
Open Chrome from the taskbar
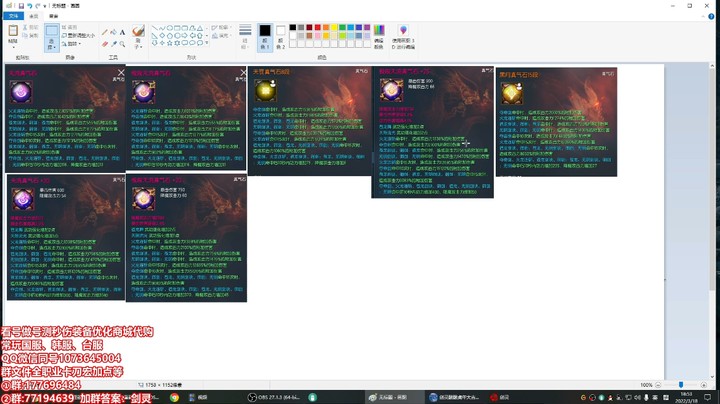tap(174, 398)
